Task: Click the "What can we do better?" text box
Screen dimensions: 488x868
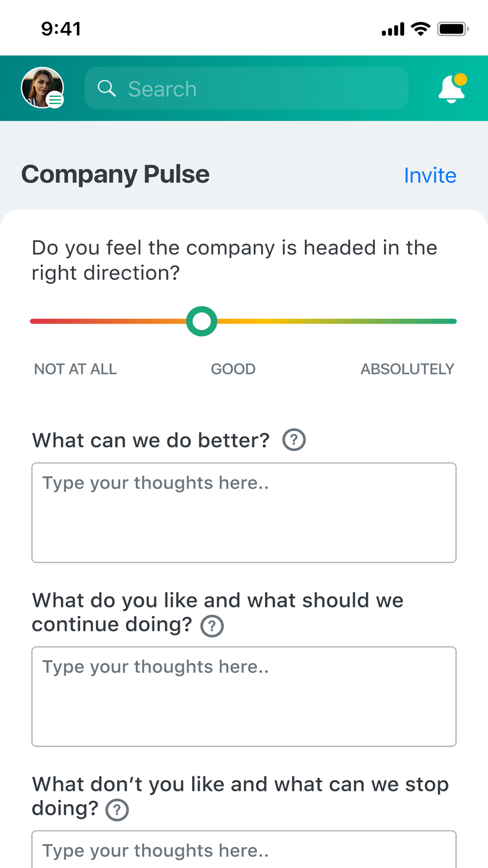Action: point(244,513)
